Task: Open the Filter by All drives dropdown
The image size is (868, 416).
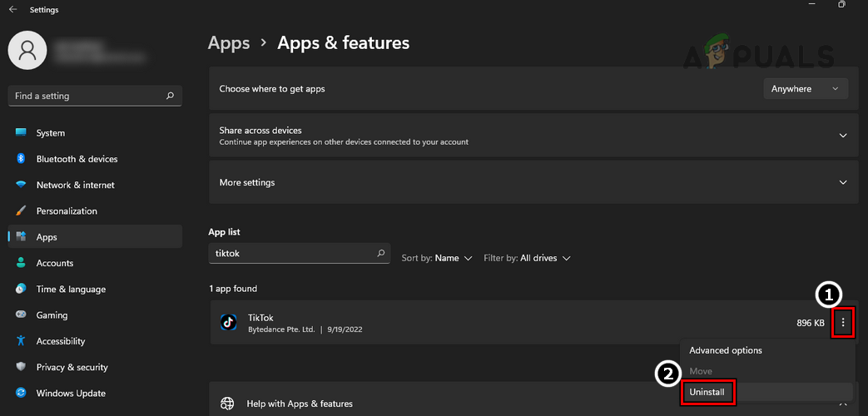Action: (x=526, y=258)
